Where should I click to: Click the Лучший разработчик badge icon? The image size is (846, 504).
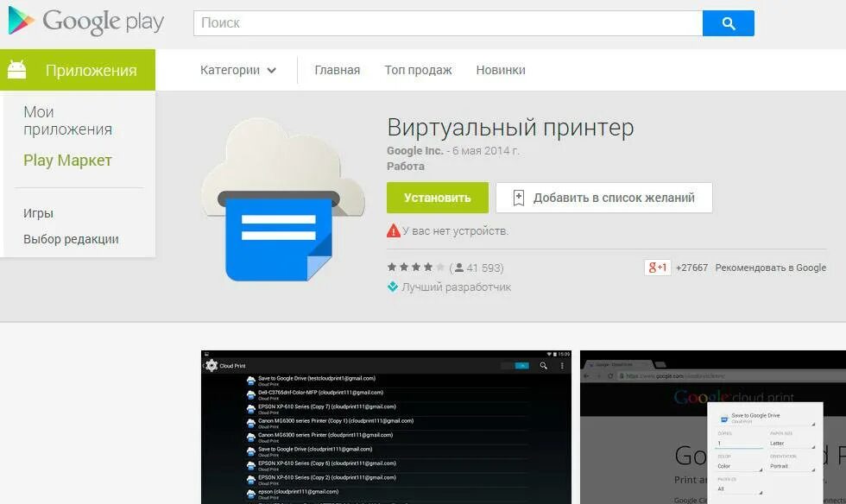point(393,287)
